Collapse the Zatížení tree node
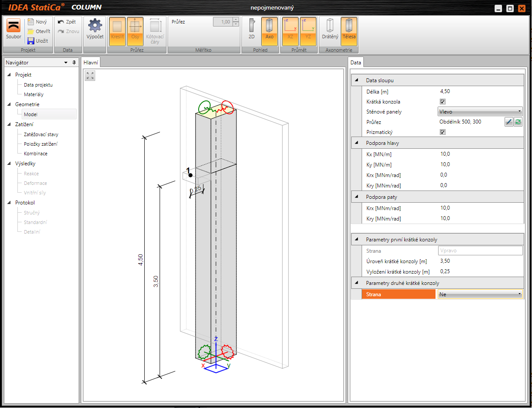This screenshot has height=408, width=532. tap(10, 124)
